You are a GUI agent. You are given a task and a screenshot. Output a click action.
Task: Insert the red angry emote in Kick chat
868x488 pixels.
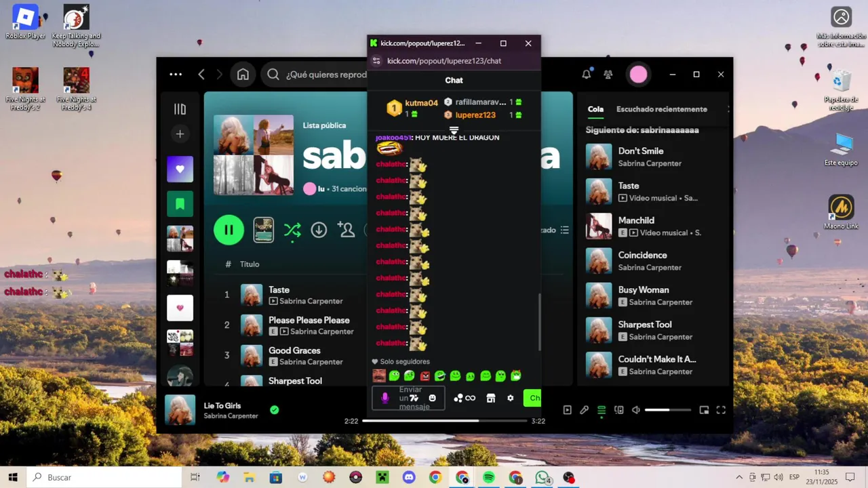tap(425, 375)
